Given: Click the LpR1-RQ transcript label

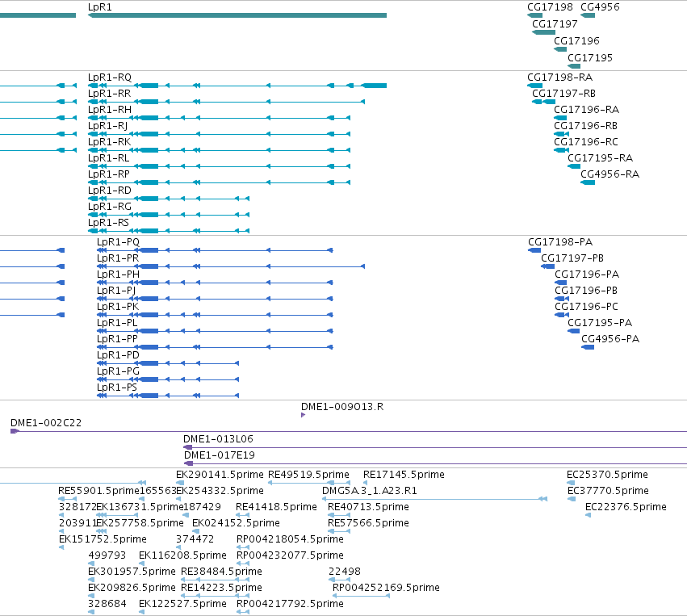Looking at the screenshot, I should click(110, 78).
